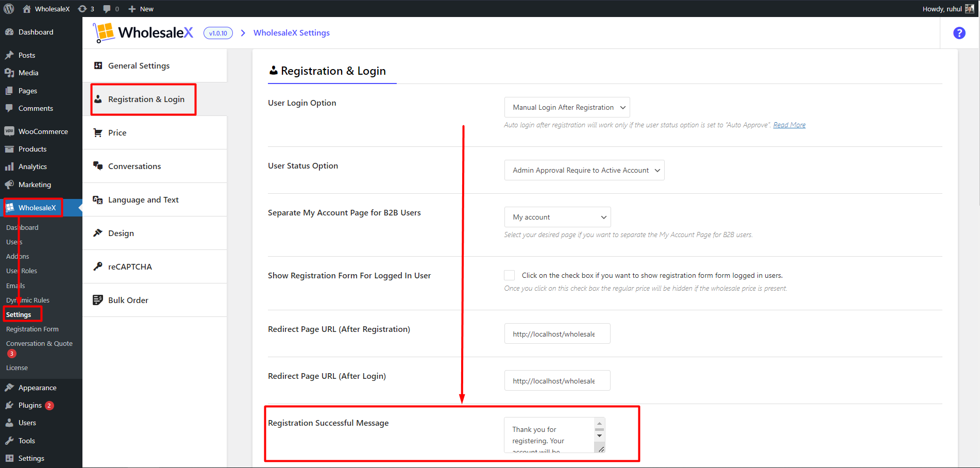This screenshot has width=980, height=468.
Task: Click the Language and Text translate icon
Action: tap(97, 199)
